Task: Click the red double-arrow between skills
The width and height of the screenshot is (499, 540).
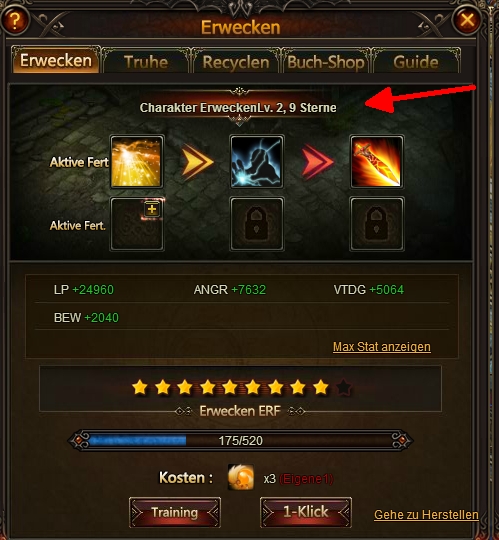Action: pyautogui.click(x=318, y=162)
